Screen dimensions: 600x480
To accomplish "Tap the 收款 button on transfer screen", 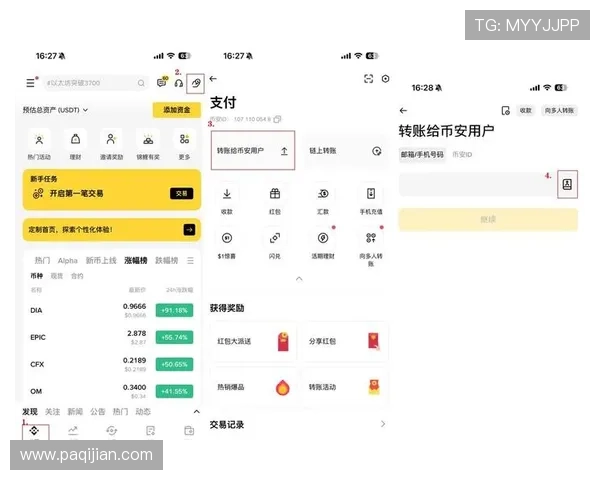I will 525,111.
